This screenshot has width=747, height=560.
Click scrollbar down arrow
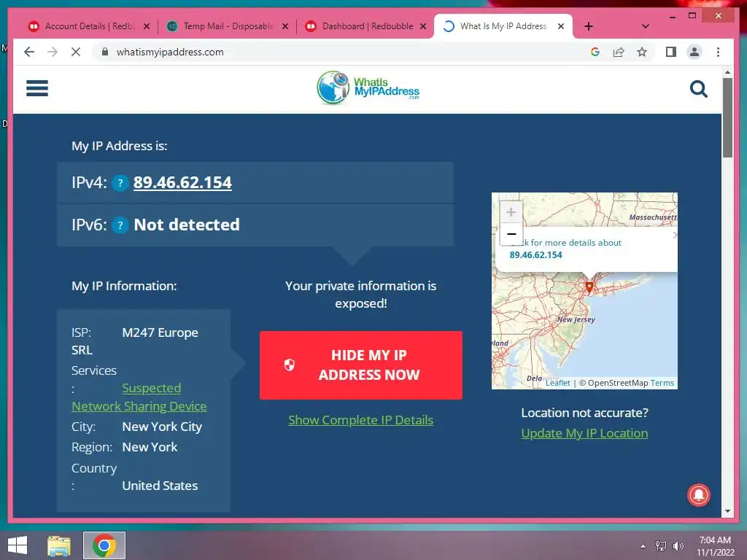727,511
